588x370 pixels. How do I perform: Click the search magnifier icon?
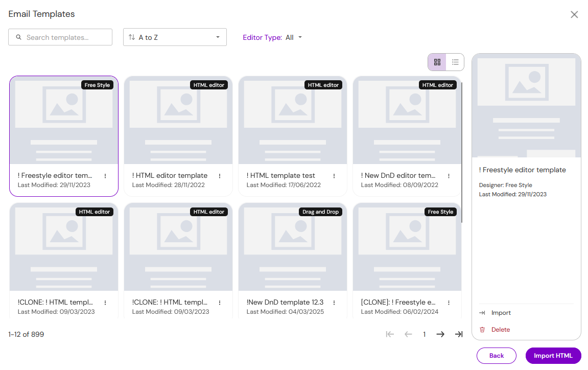pyautogui.click(x=19, y=37)
